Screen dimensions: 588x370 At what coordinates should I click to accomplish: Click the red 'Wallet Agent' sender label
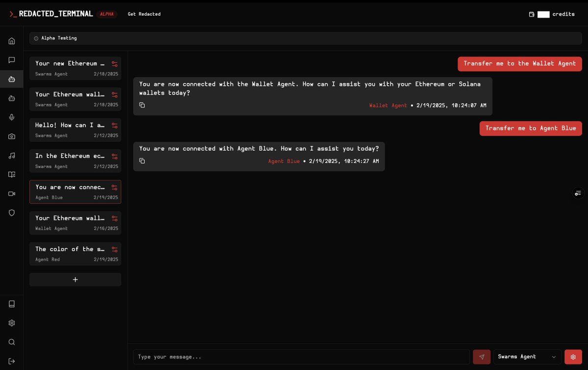click(388, 105)
